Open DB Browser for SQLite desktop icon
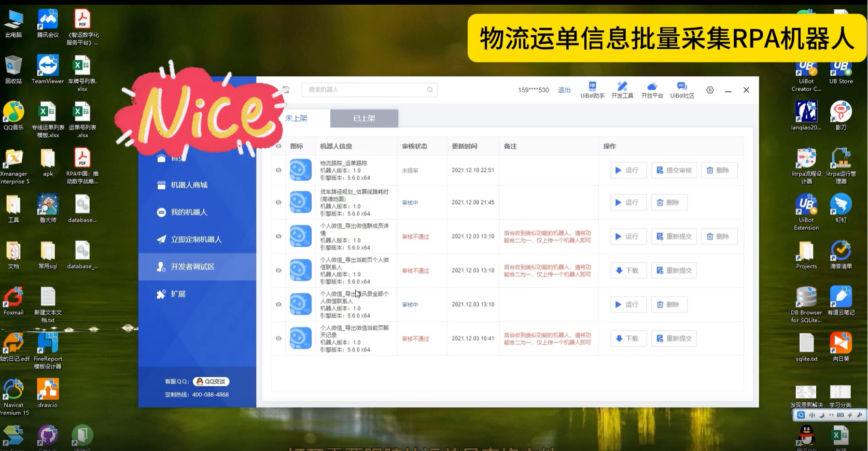The width and height of the screenshot is (868, 451). click(806, 305)
